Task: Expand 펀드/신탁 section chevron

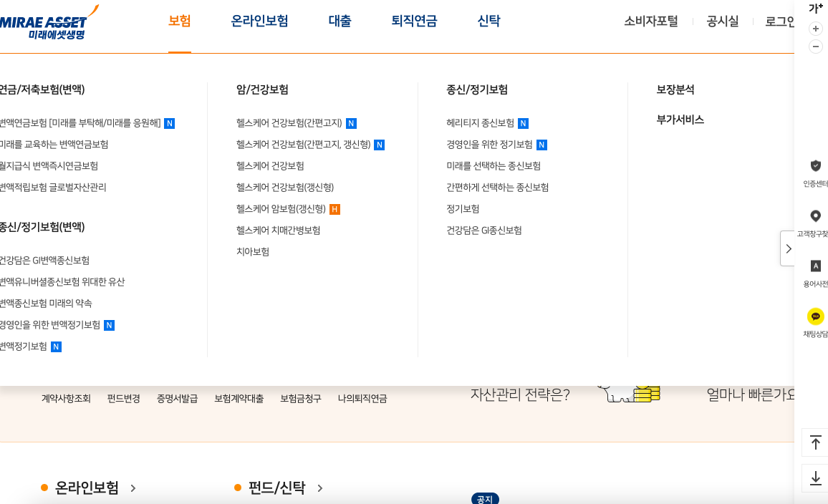Action: (x=320, y=488)
